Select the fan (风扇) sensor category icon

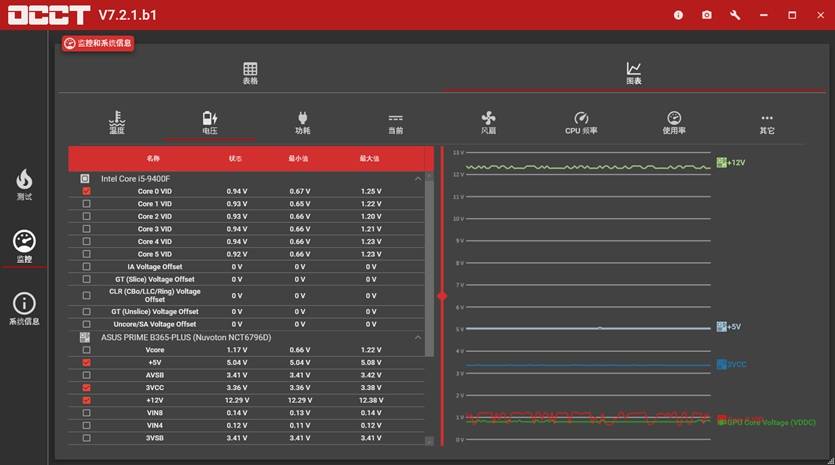488,122
